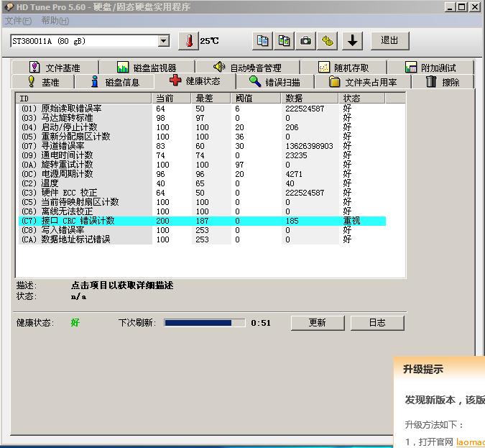
Task: Click the 当前 column header
Action: 171,99
